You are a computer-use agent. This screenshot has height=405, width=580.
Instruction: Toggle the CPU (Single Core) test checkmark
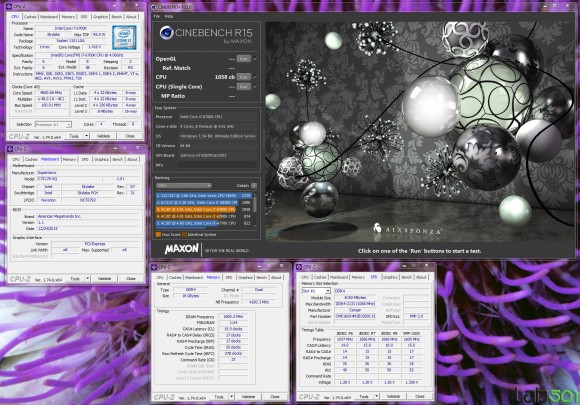tap(255, 87)
